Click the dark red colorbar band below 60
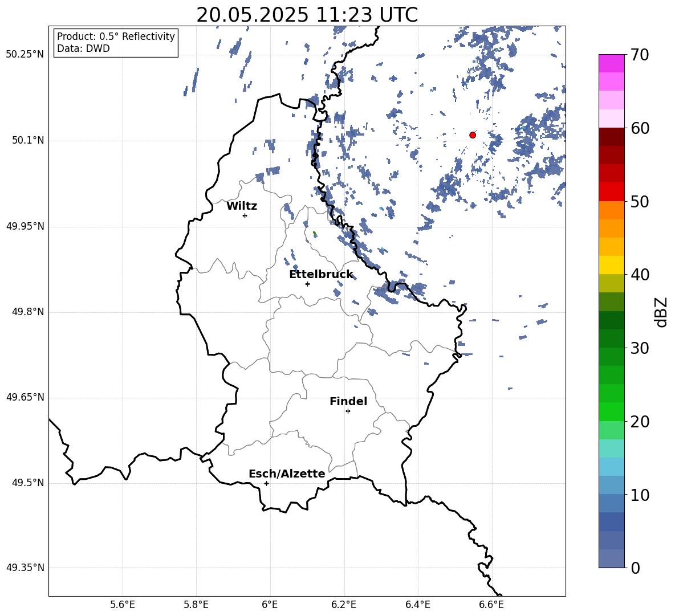675x616 pixels. tap(612, 137)
